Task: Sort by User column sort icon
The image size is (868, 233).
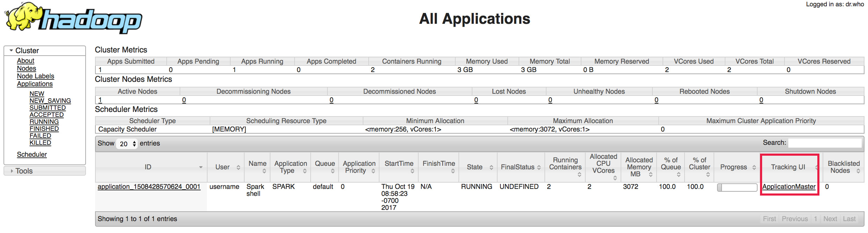Action: [x=238, y=168]
